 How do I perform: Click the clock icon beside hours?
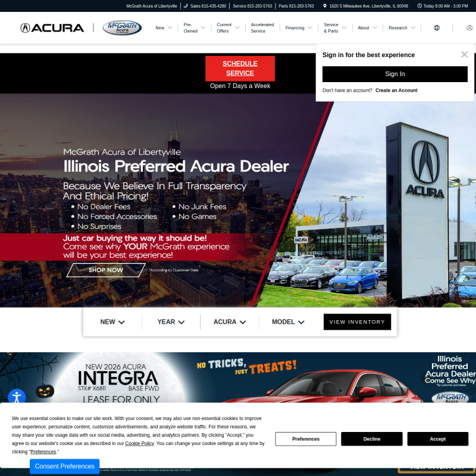[419, 6]
